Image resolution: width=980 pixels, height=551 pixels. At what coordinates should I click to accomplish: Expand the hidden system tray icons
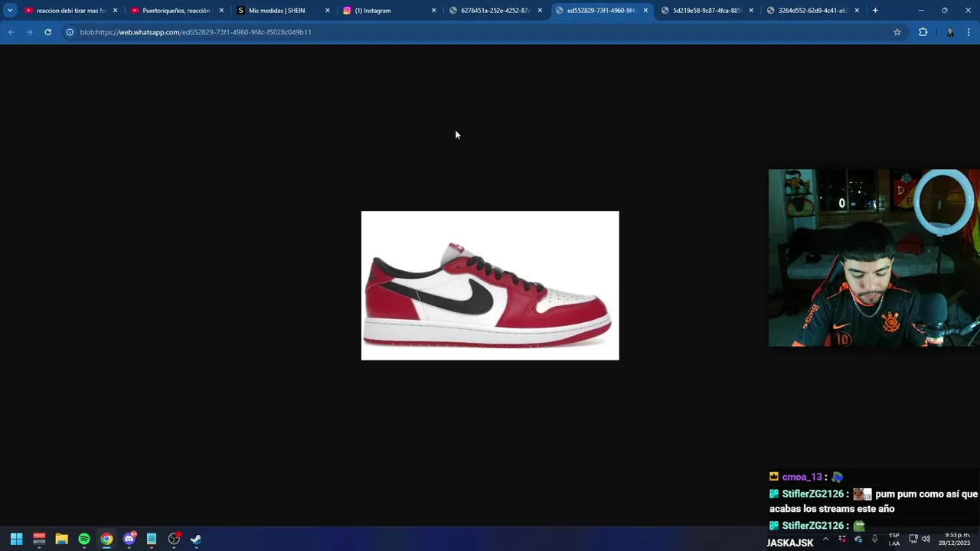(x=825, y=539)
